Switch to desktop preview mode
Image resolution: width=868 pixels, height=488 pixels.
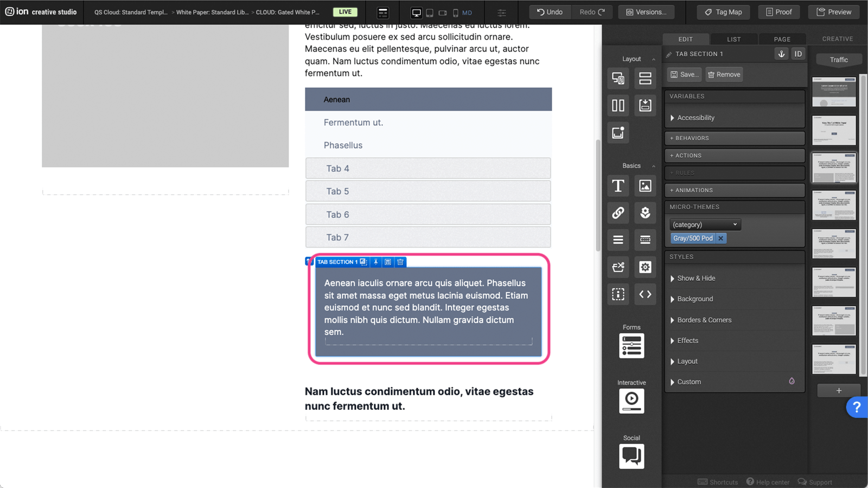point(416,12)
